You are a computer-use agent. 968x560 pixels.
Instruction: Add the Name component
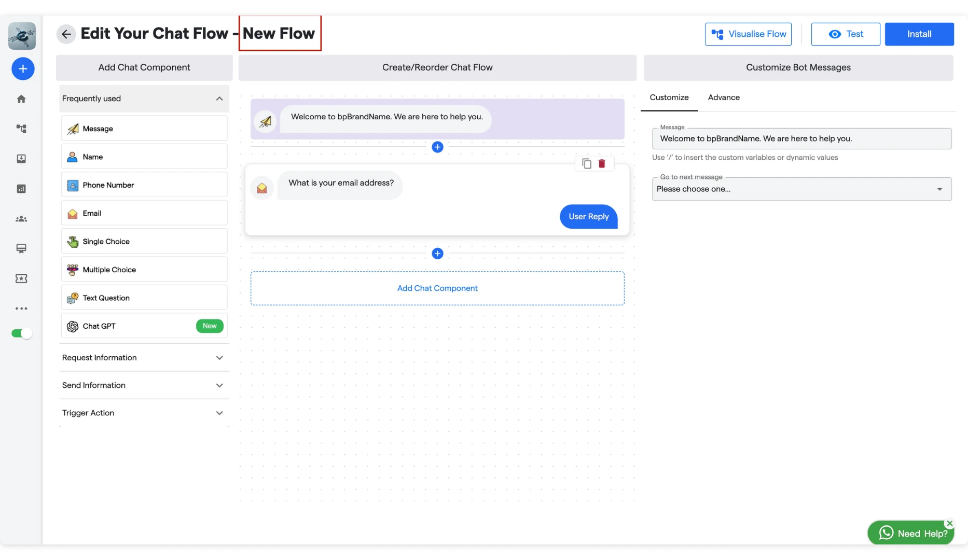[x=144, y=157]
